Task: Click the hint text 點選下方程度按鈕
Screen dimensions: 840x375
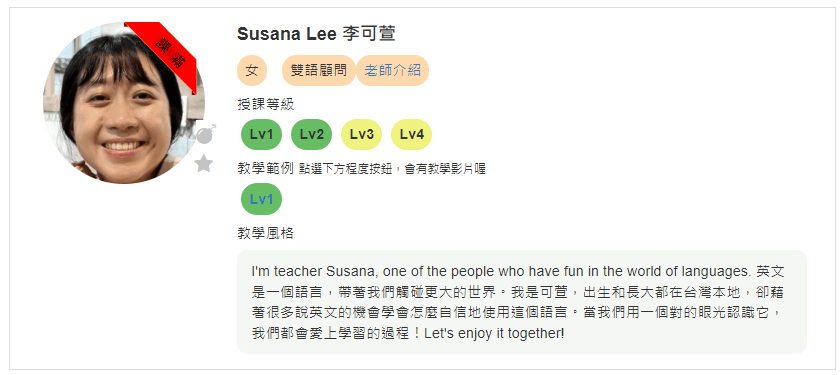Action: coord(347,170)
